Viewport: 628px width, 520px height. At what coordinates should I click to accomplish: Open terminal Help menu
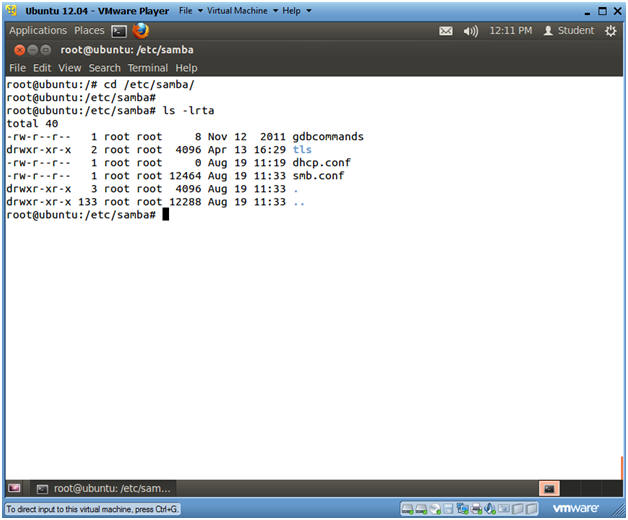[x=186, y=68]
